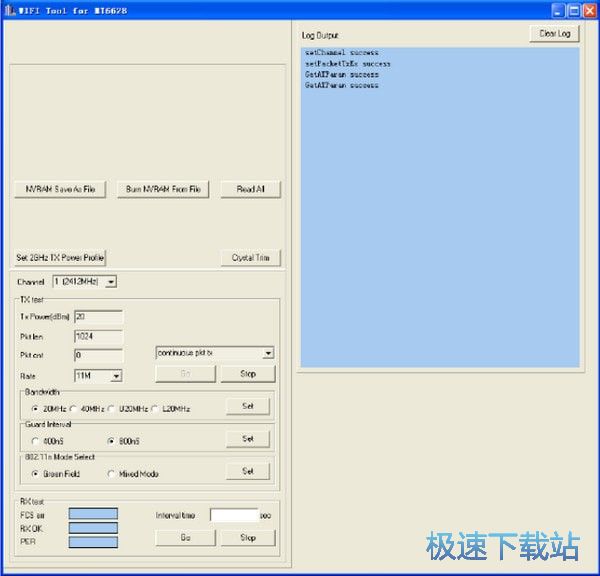Expand the Rate dropdown list
This screenshot has width=600, height=576.
116,376
